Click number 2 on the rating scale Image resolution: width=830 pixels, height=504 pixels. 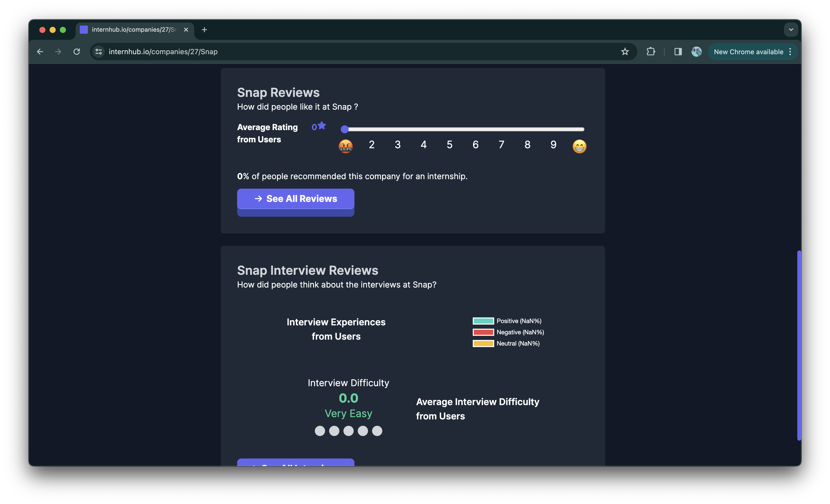(x=372, y=145)
